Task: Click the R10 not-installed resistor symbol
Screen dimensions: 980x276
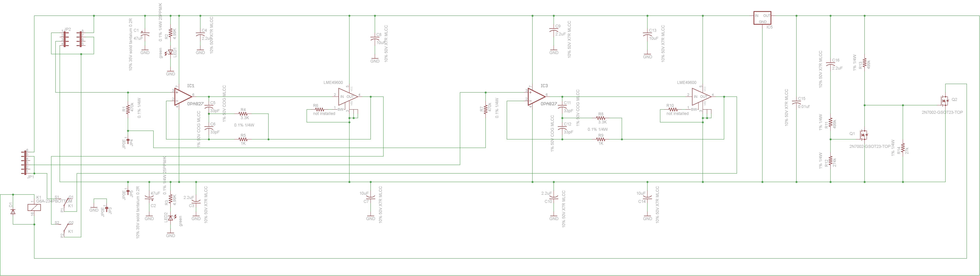Action: coord(673,110)
